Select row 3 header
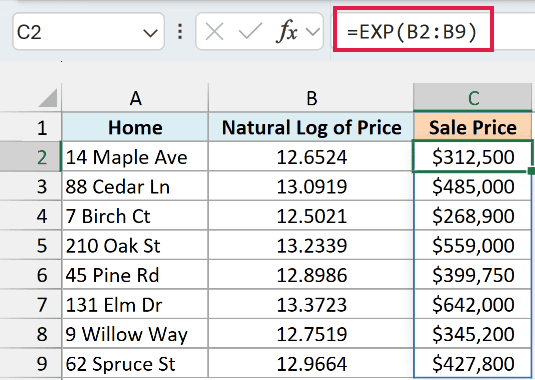 [31, 187]
